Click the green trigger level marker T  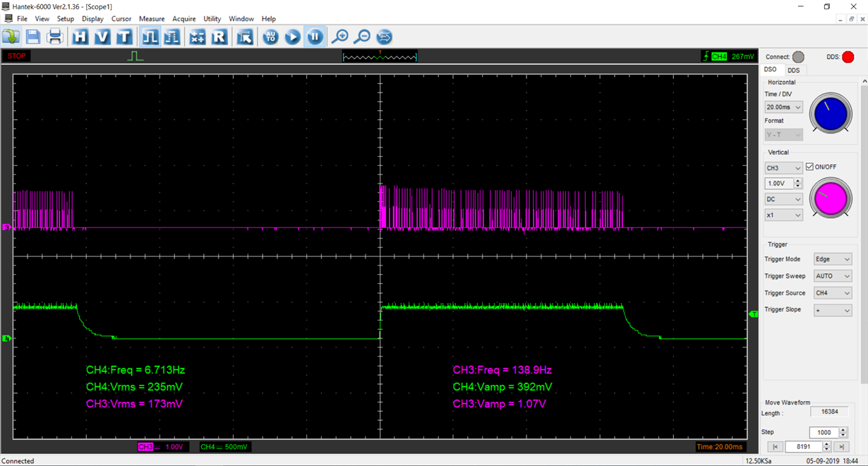[x=754, y=313]
